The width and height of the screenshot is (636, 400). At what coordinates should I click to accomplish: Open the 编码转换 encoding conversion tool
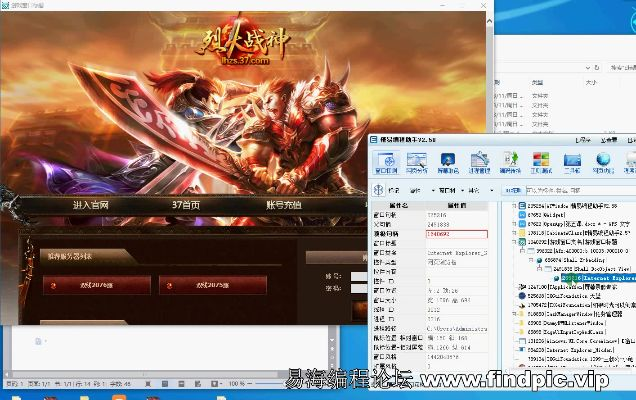(x=510, y=163)
